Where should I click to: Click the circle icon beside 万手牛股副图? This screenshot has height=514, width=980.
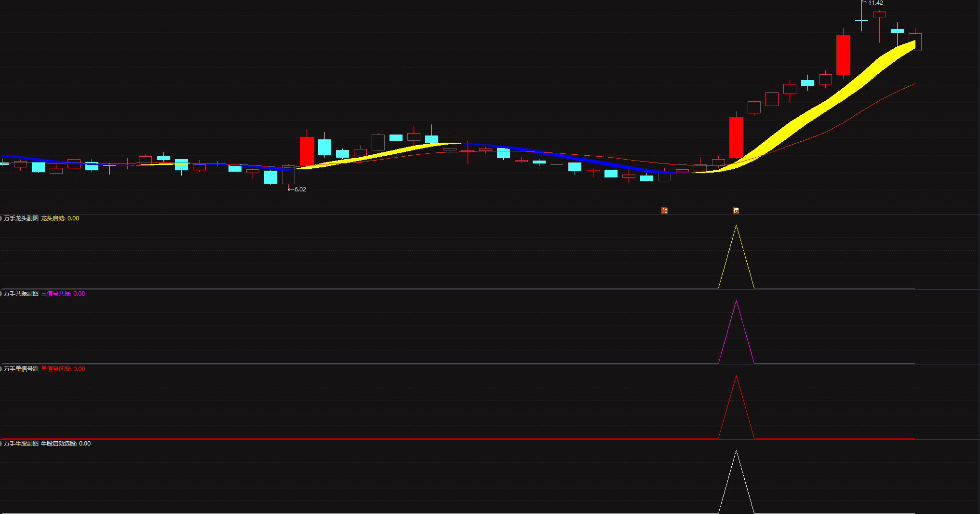tap(1, 444)
